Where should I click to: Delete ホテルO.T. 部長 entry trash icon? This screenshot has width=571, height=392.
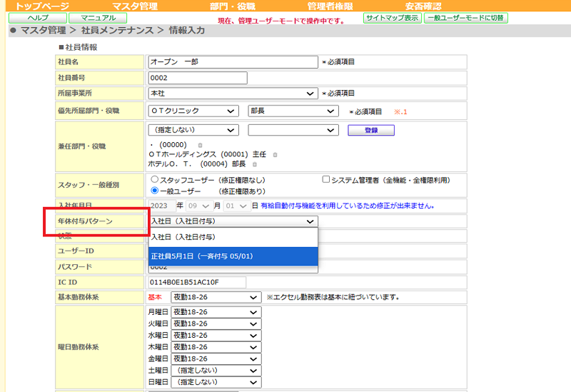(x=255, y=164)
